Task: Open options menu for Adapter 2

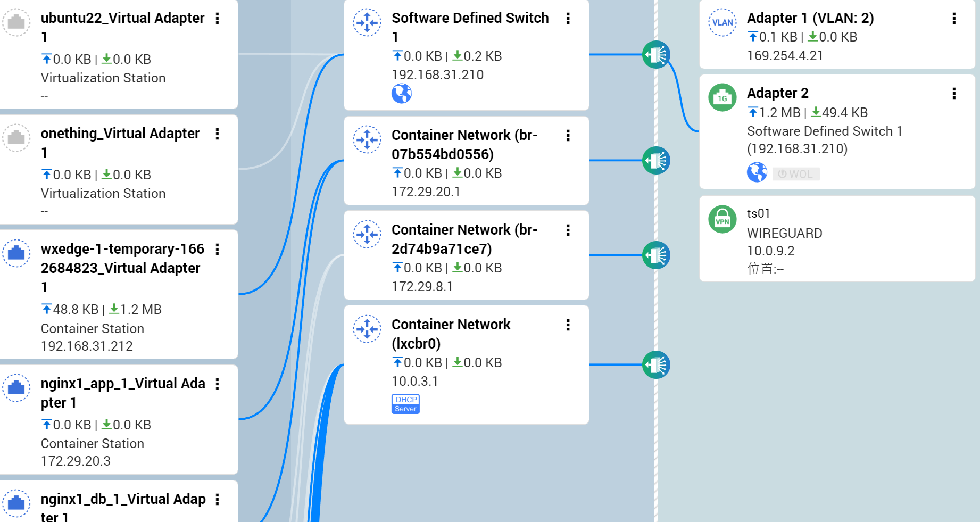Action: (x=953, y=94)
